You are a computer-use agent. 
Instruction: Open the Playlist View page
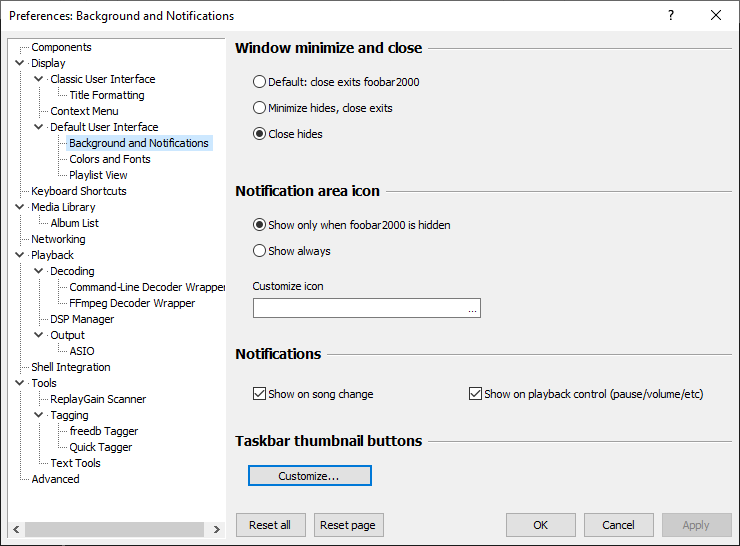98,175
